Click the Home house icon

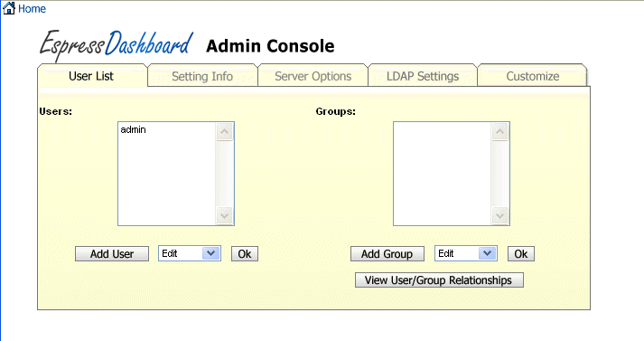tap(9, 8)
